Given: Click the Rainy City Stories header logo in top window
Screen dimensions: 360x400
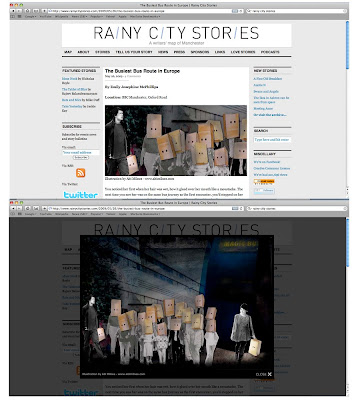Looking at the screenshot, I should click(x=176, y=33).
